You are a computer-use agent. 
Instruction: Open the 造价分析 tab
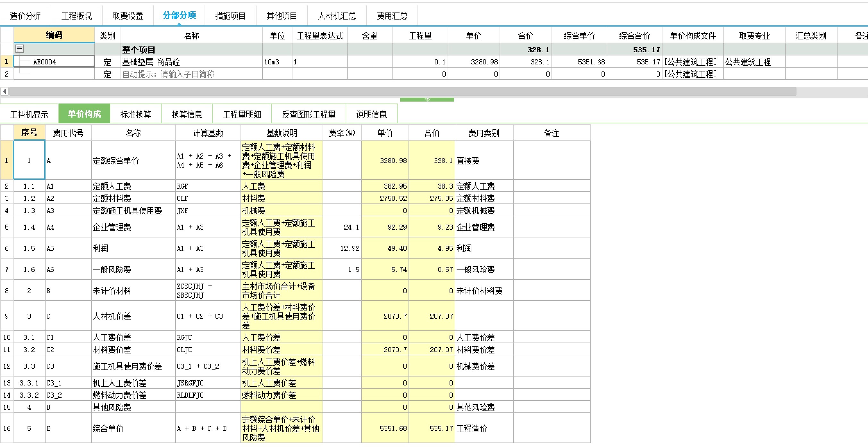(25, 16)
